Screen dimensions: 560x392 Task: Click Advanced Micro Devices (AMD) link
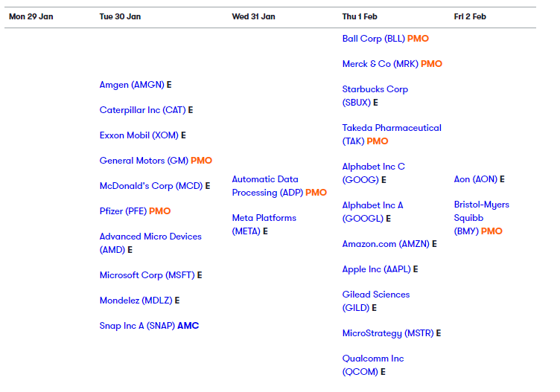(x=150, y=243)
